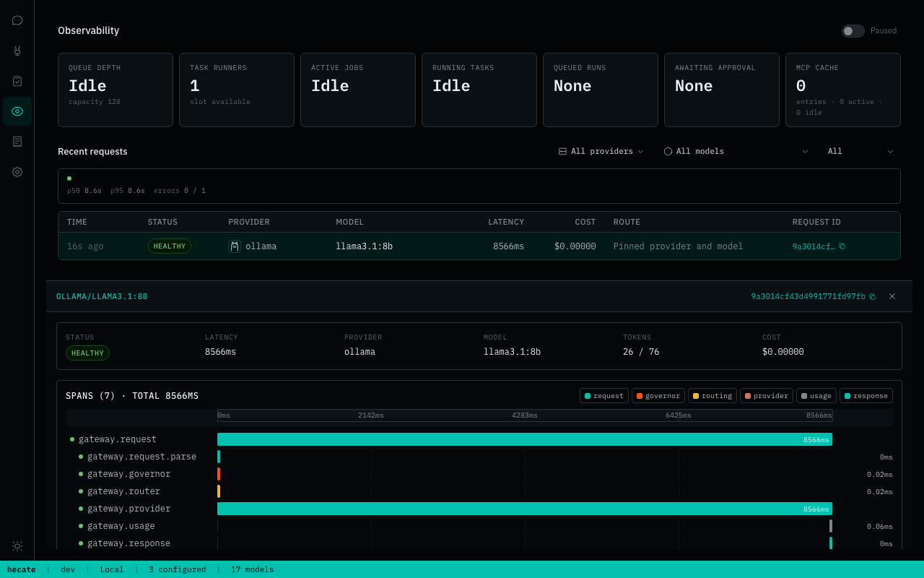Open the chat icon in sidebar

pyautogui.click(x=17, y=20)
